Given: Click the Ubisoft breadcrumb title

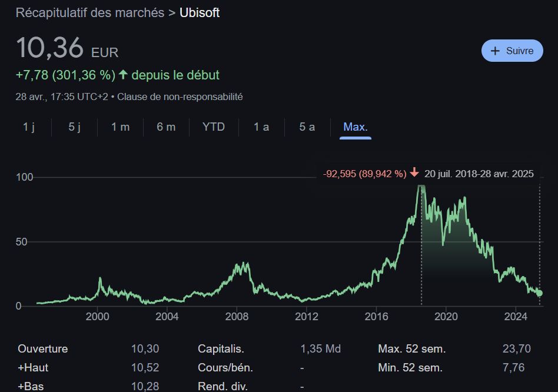Looking at the screenshot, I should point(200,13).
